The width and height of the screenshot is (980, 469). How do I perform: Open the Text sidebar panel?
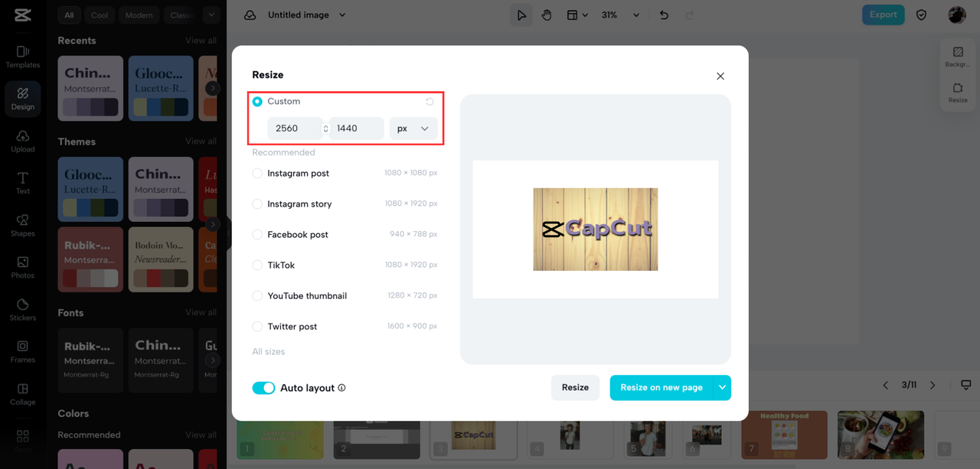click(22, 183)
